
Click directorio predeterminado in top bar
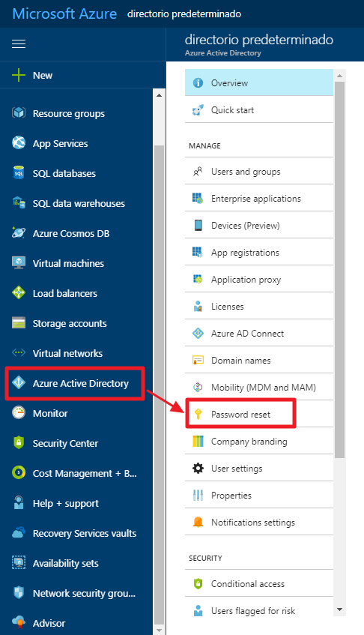pyautogui.click(x=184, y=14)
